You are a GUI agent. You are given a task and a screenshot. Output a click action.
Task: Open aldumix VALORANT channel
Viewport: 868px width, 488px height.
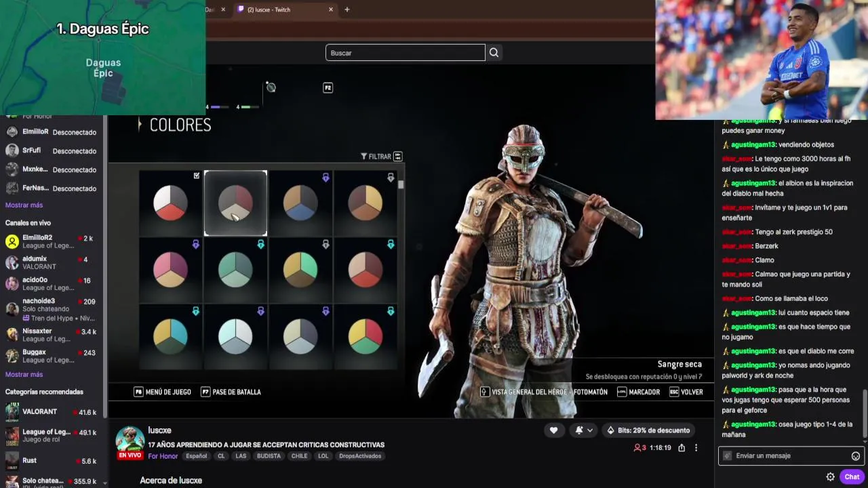(51, 263)
